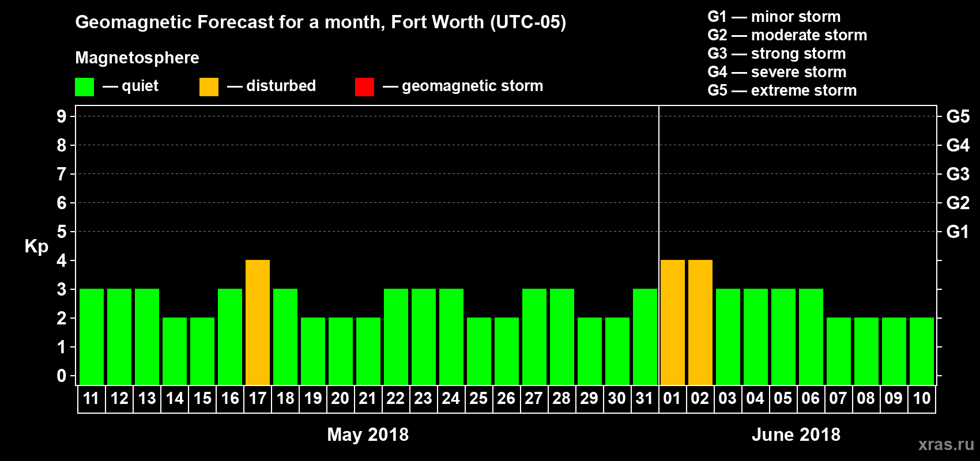This screenshot has height=461, width=980.
Task: Click the date label 26
Action: pyautogui.click(x=506, y=398)
